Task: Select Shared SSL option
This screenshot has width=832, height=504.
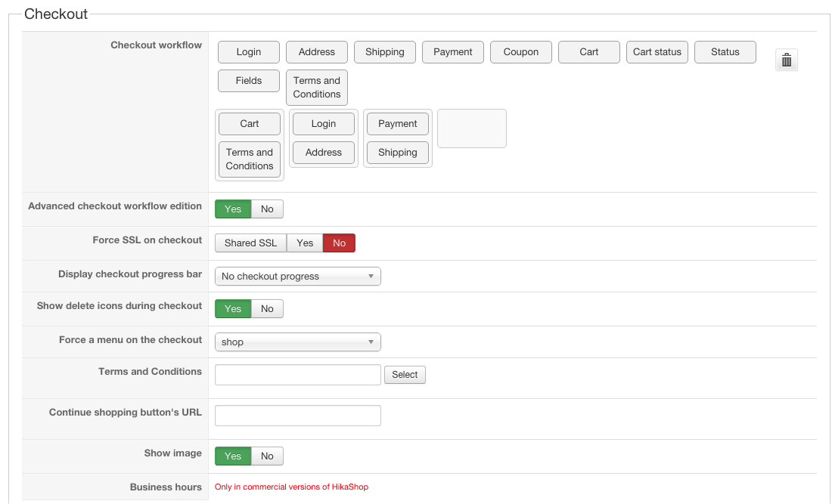Action: pyautogui.click(x=250, y=243)
